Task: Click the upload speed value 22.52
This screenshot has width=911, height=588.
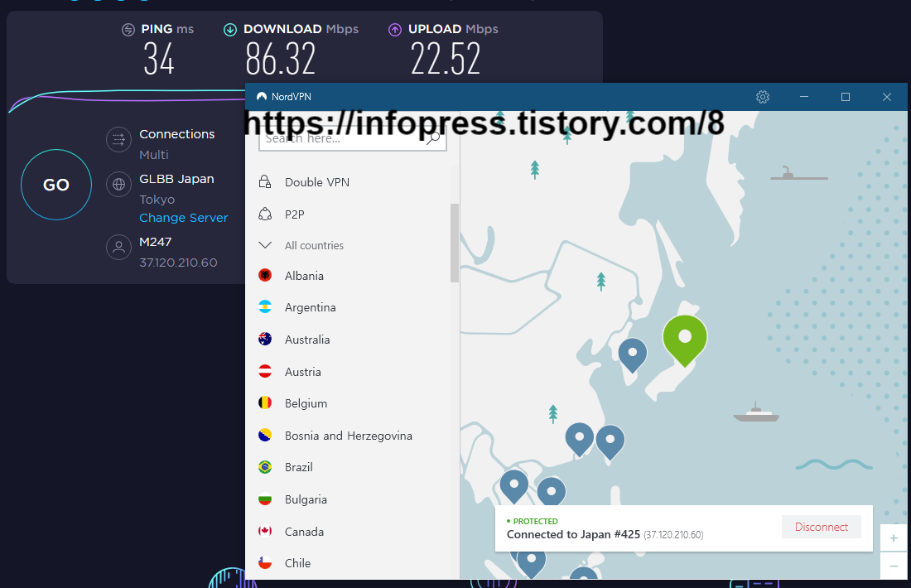Action: 446,60
